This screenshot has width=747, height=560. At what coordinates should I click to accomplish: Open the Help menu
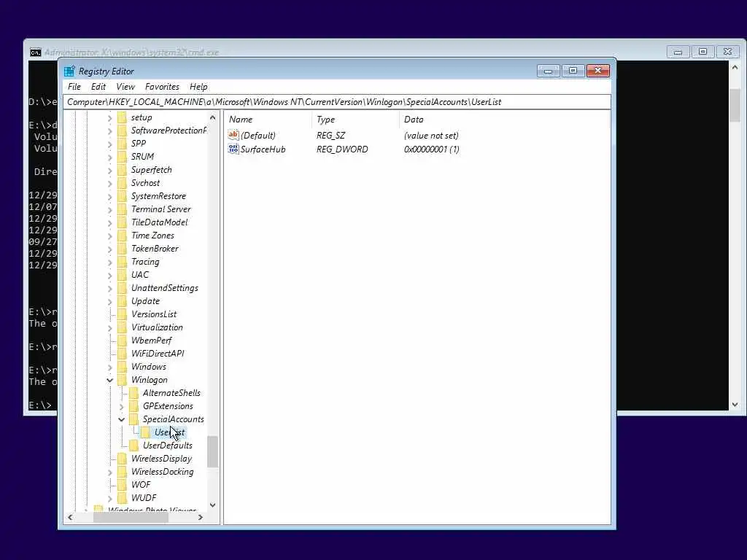pos(198,87)
